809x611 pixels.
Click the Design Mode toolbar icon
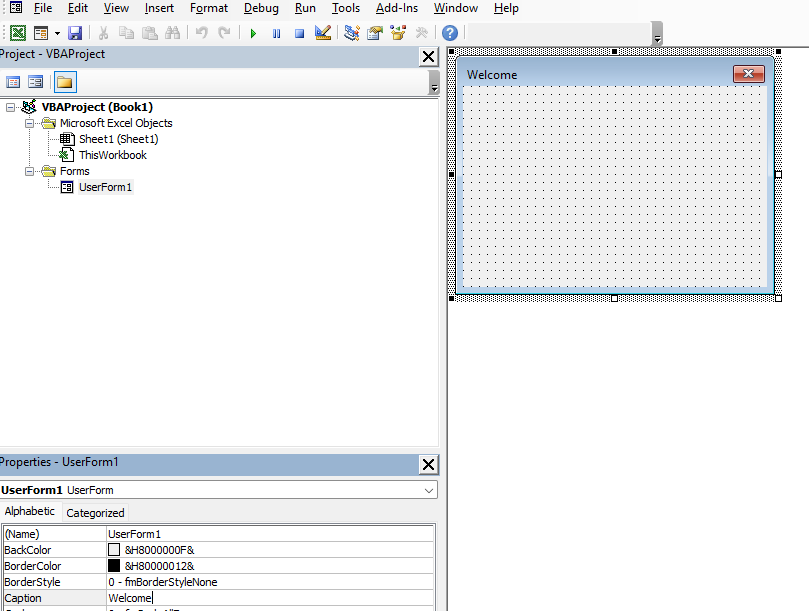(322, 32)
